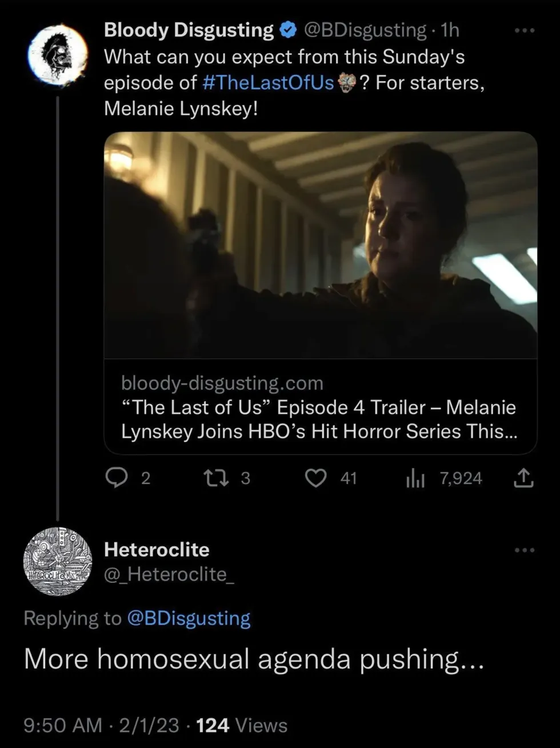
Task: Click the 1h timestamp on tweet
Action: coord(450,30)
